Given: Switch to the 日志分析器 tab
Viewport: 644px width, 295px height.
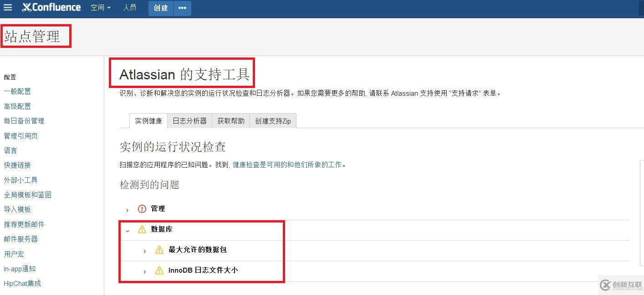Looking at the screenshot, I should point(189,120).
